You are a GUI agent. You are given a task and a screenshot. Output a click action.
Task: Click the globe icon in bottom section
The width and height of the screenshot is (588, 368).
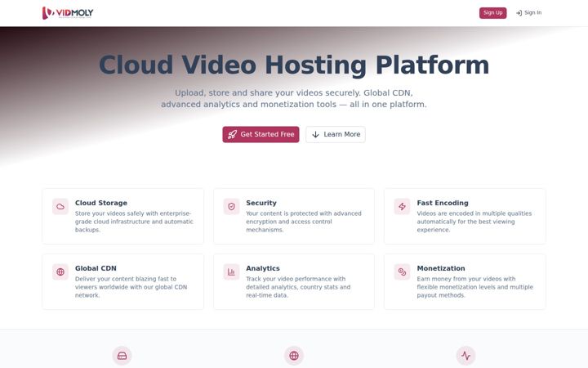[294, 356]
